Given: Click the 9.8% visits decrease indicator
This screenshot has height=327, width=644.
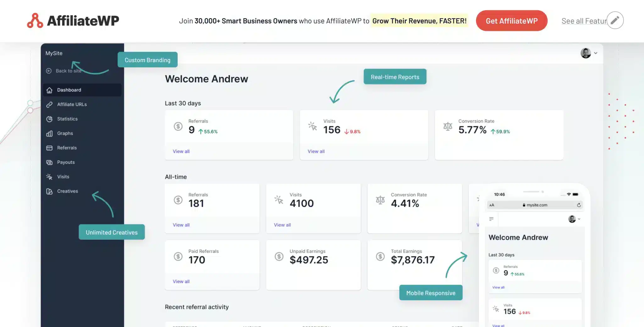Looking at the screenshot, I should 352,132.
